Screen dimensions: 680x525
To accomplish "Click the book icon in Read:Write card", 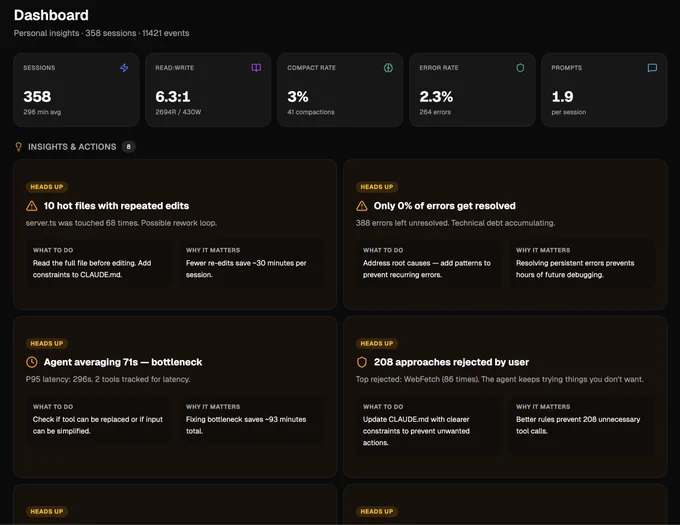I will point(256,68).
